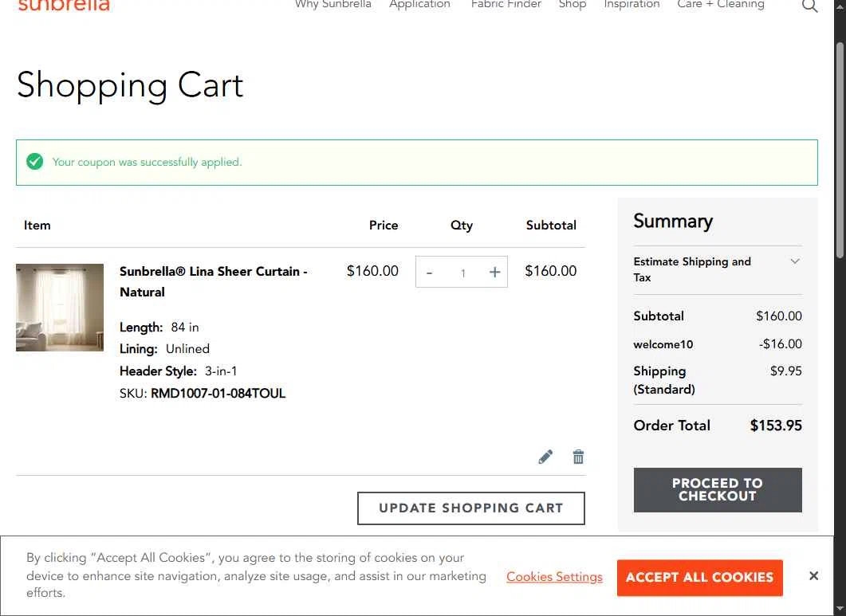Viewport: 846px width, 616px height.
Task: Dismiss the cookie banner with X
Action: pyautogui.click(x=813, y=576)
